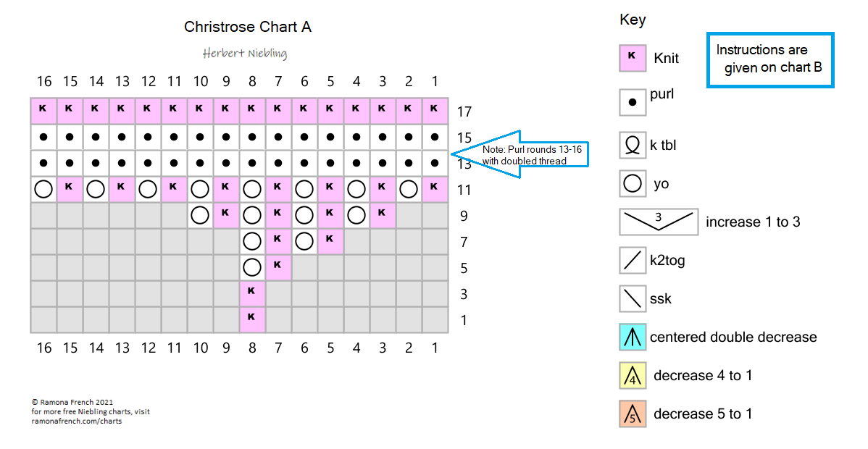Click the blue instructions note box
Viewport: 868px width, 449px height.
point(769,60)
